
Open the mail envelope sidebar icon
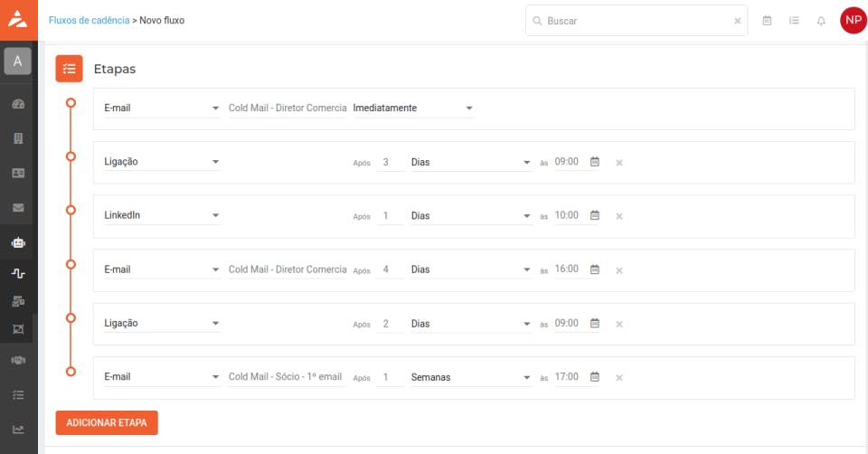pos(18,207)
